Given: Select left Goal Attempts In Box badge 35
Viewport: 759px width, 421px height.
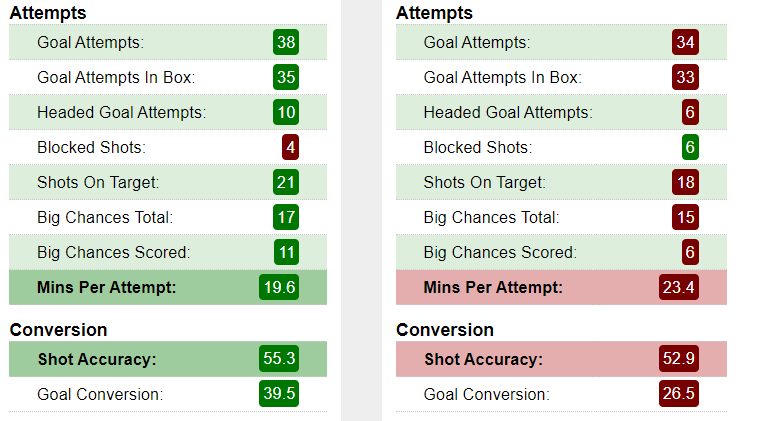Looking at the screenshot, I should pyautogui.click(x=286, y=77).
